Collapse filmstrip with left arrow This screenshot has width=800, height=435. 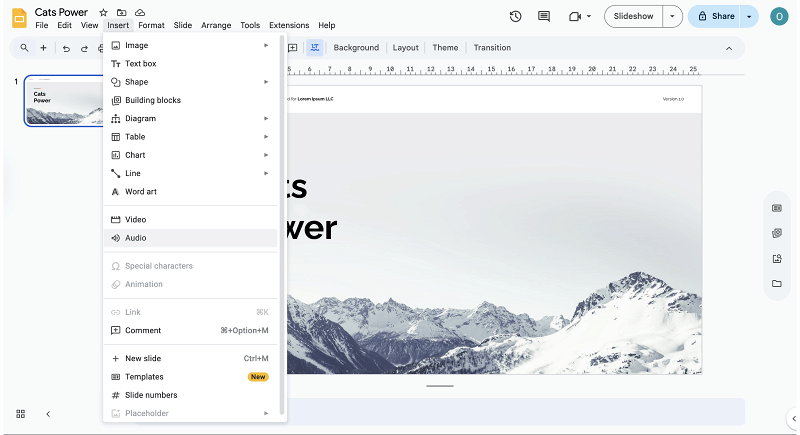[48, 414]
